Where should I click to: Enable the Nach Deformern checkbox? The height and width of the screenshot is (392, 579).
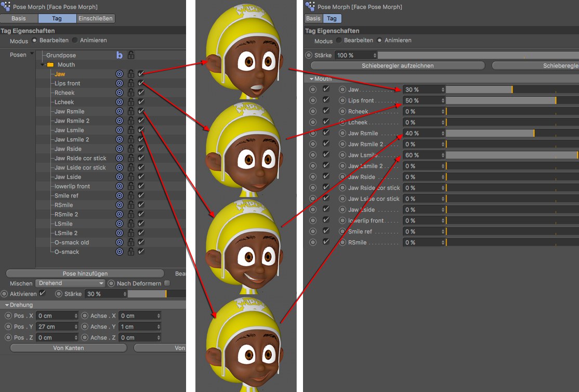coord(167,283)
